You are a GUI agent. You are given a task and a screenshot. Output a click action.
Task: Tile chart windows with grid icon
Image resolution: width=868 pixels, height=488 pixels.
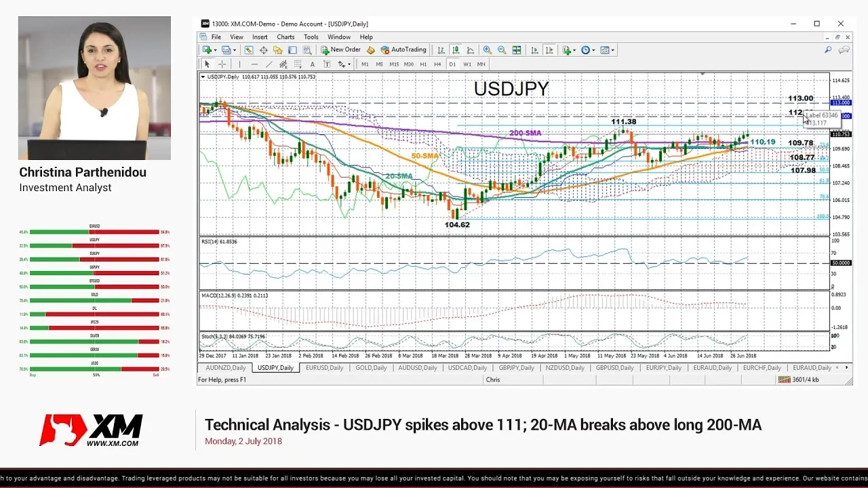pyautogui.click(x=517, y=49)
